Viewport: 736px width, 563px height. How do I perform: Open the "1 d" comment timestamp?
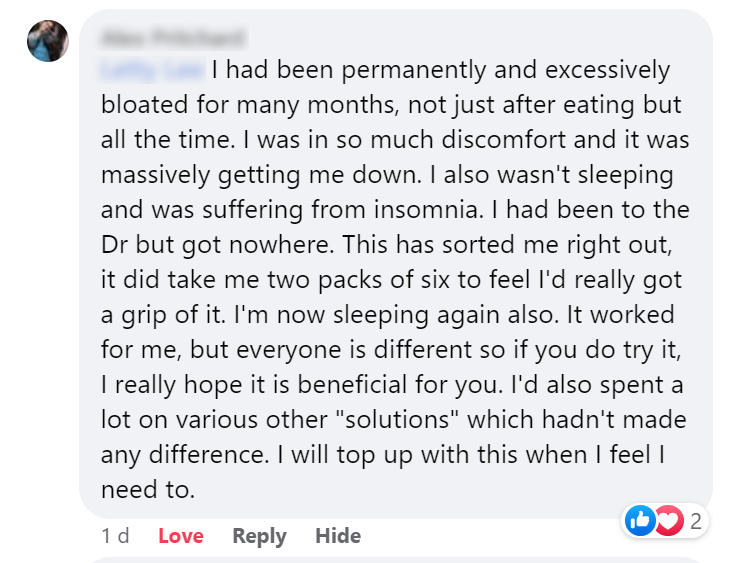116,536
